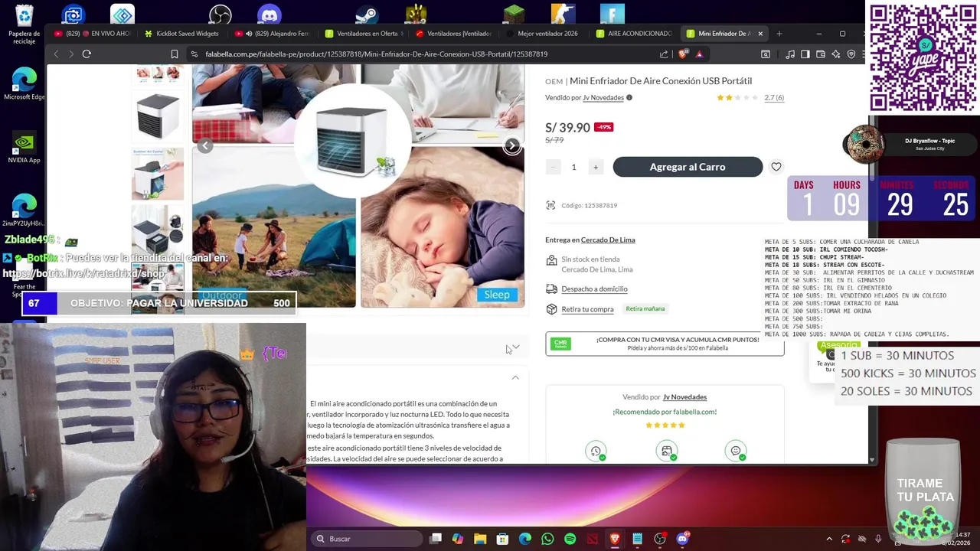Select the Sleep child product image
The width and height of the screenshot is (980, 551).
443,227
